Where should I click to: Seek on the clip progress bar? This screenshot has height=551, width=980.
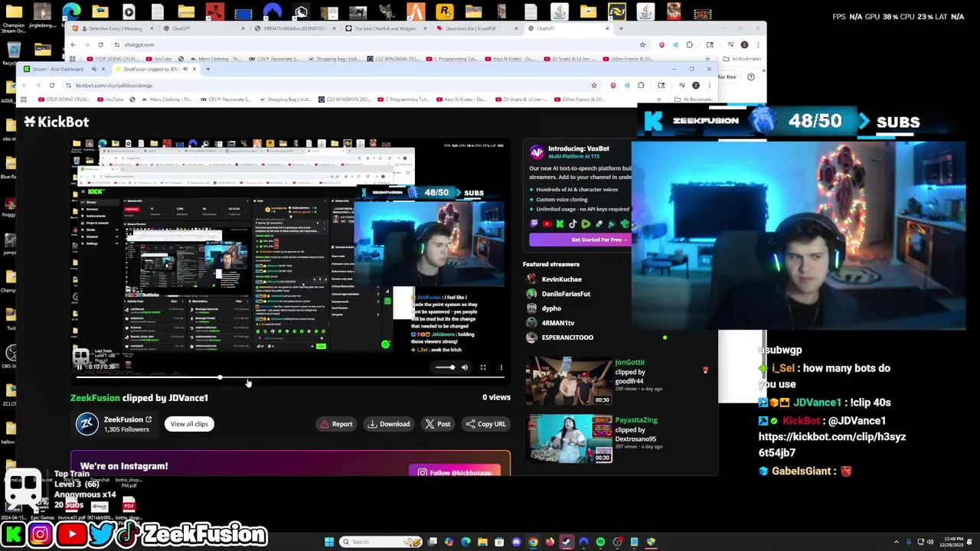pyautogui.click(x=290, y=377)
